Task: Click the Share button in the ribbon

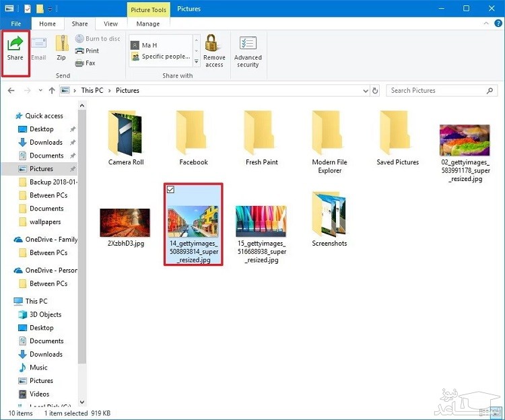Action: click(x=15, y=48)
